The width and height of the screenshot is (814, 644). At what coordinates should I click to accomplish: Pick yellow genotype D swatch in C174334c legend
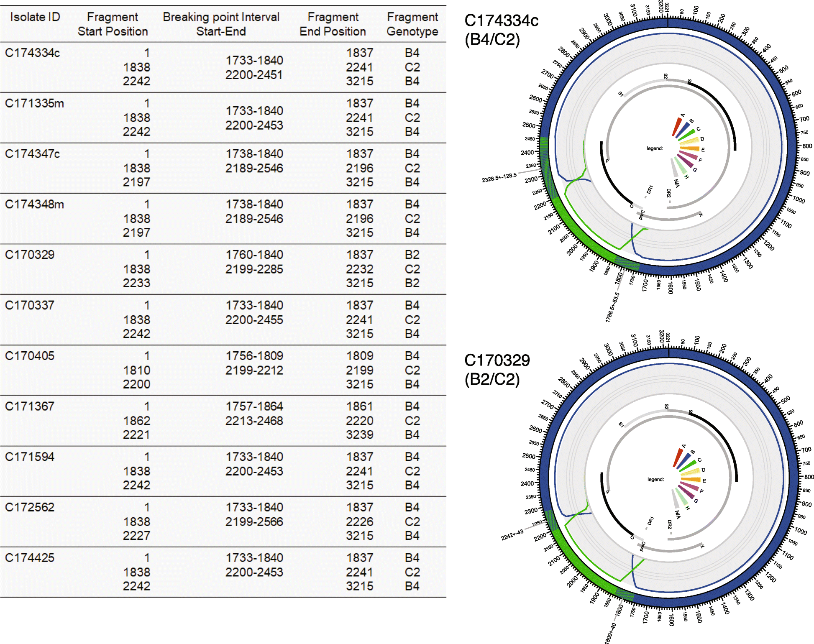689,141
